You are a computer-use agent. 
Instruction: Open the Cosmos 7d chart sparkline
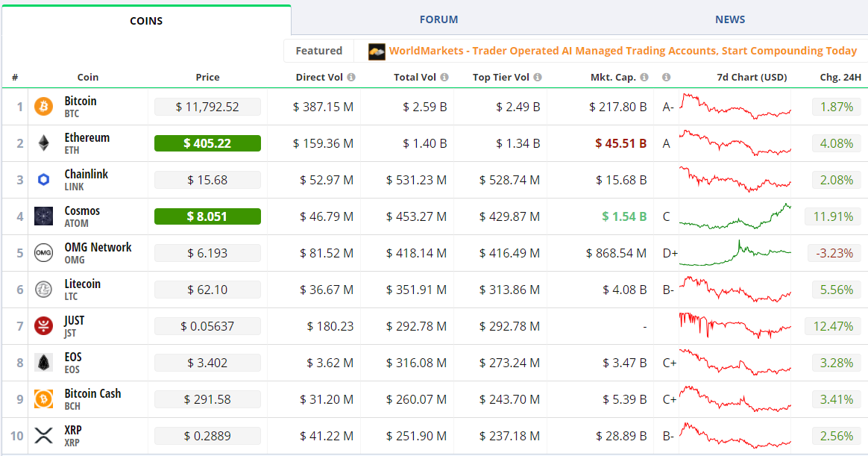735,216
